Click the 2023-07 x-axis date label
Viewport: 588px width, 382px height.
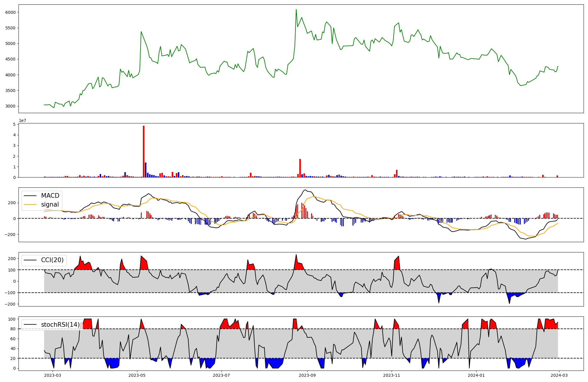point(221,375)
